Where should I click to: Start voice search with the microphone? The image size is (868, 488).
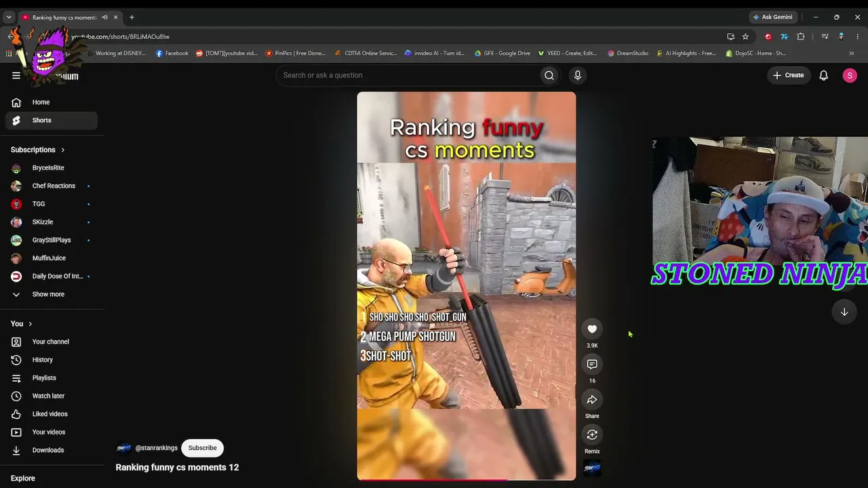click(x=577, y=75)
